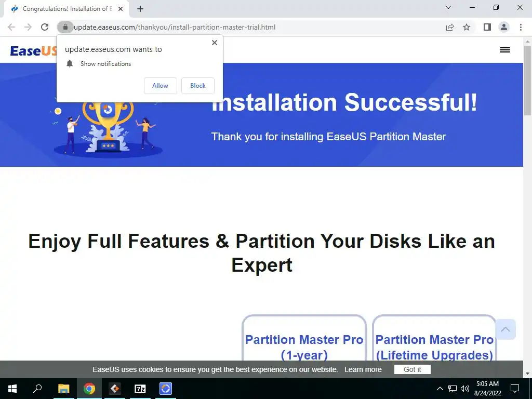Expand the tab search chevron
The width and height of the screenshot is (532, 399).
(448, 7)
